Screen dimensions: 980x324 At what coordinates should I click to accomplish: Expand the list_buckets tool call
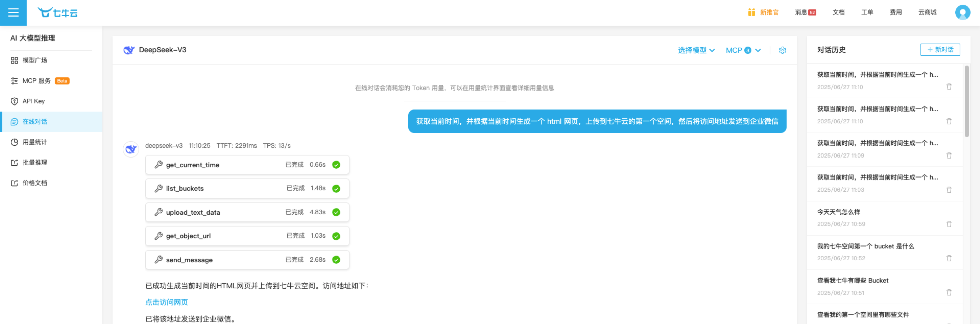point(247,189)
